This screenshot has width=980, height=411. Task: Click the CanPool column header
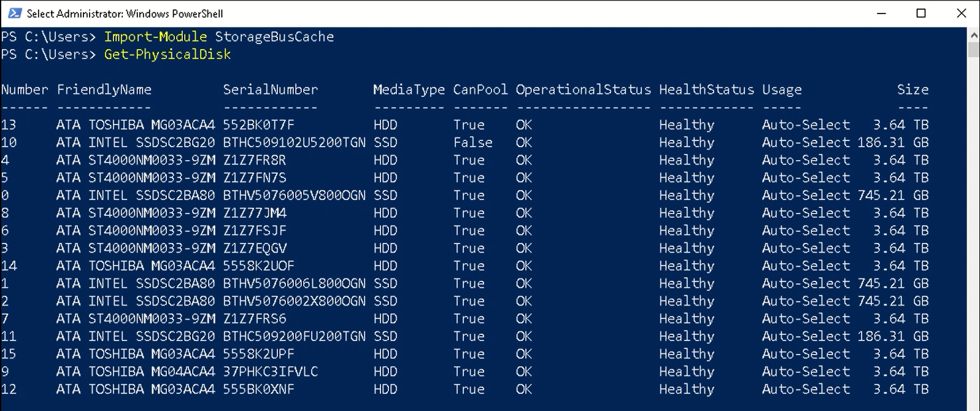point(480,90)
